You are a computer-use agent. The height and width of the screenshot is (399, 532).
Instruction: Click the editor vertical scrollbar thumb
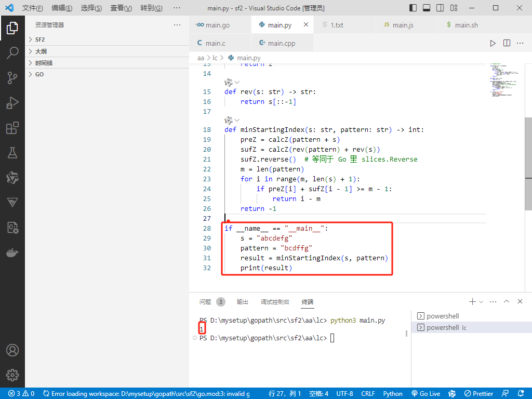[528, 164]
